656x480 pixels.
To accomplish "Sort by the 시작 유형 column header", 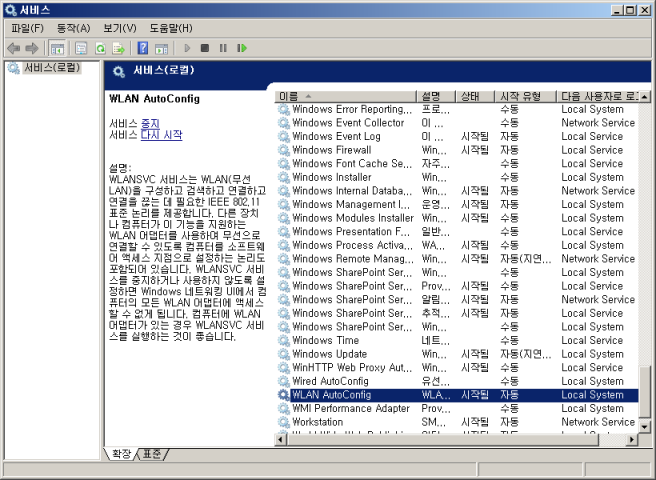I will (526, 97).
